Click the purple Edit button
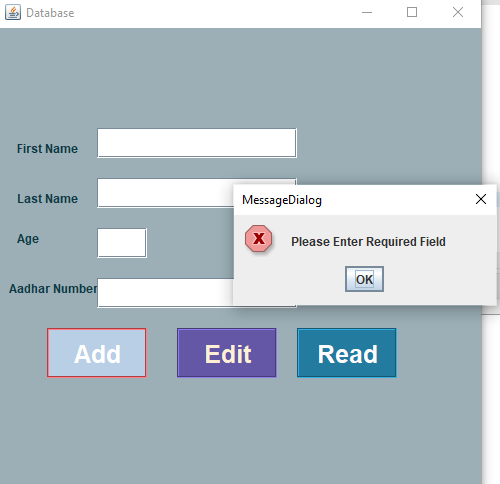This screenshot has width=500, height=484. [x=227, y=353]
